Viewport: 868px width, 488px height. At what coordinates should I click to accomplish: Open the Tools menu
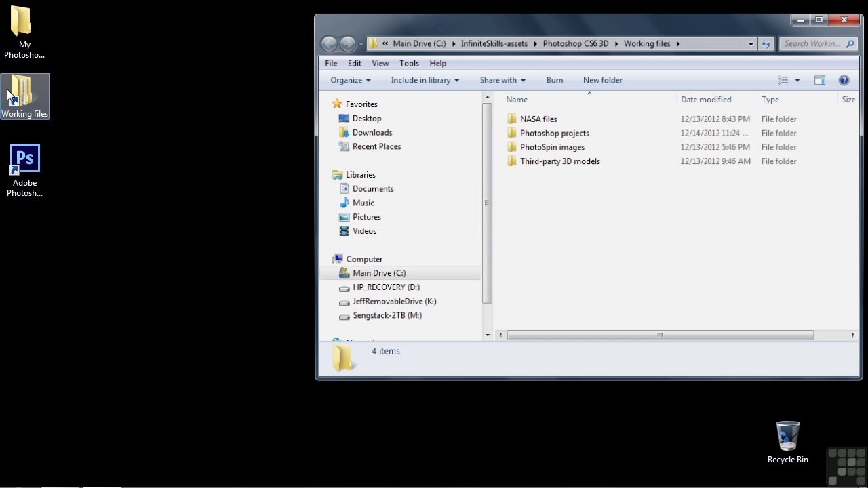pyautogui.click(x=409, y=63)
